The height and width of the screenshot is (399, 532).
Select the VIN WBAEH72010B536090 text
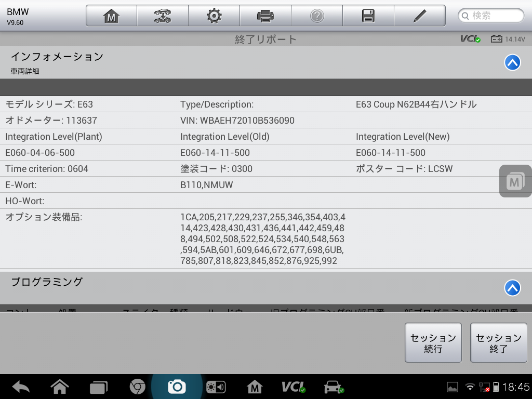click(x=237, y=121)
